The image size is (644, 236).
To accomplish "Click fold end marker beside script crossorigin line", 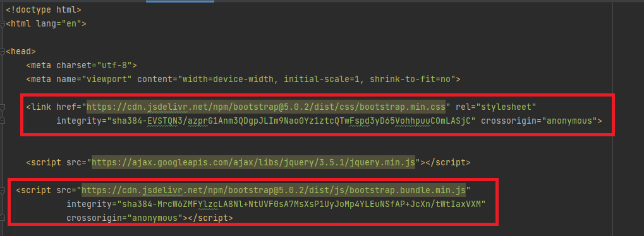I will coord(3,218).
